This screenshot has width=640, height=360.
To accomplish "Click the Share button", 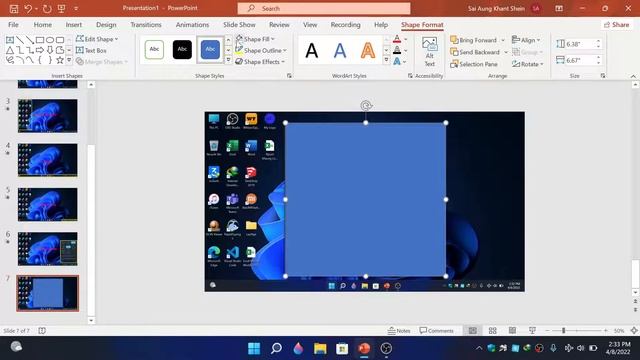I will coord(616,25).
